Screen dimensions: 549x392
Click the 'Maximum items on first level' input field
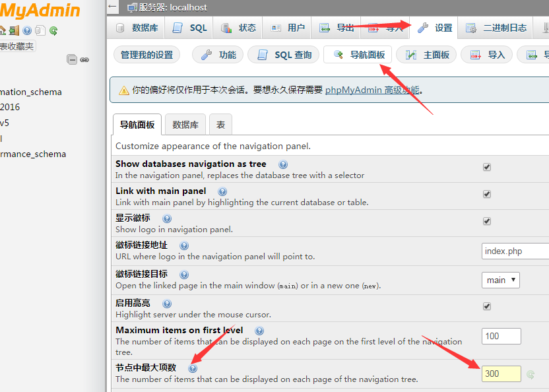coord(501,336)
